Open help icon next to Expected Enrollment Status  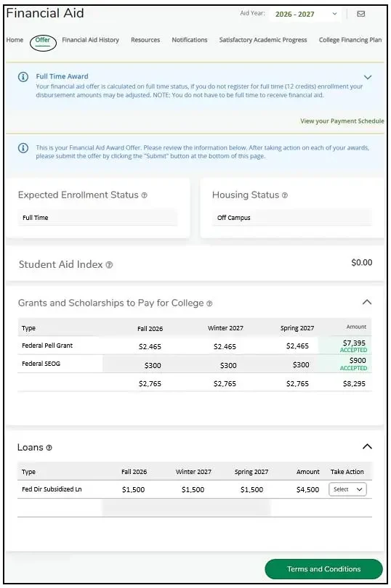pos(144,195)
